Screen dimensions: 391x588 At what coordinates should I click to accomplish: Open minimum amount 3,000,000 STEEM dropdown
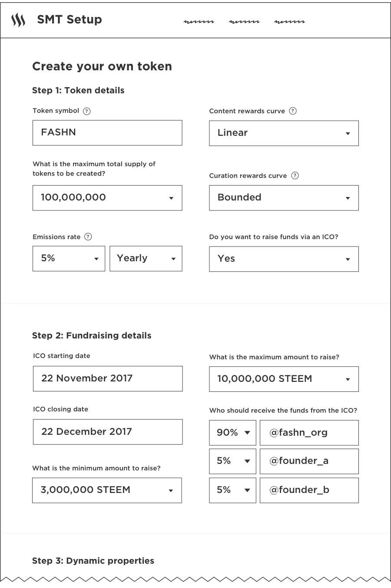[107, 490]
